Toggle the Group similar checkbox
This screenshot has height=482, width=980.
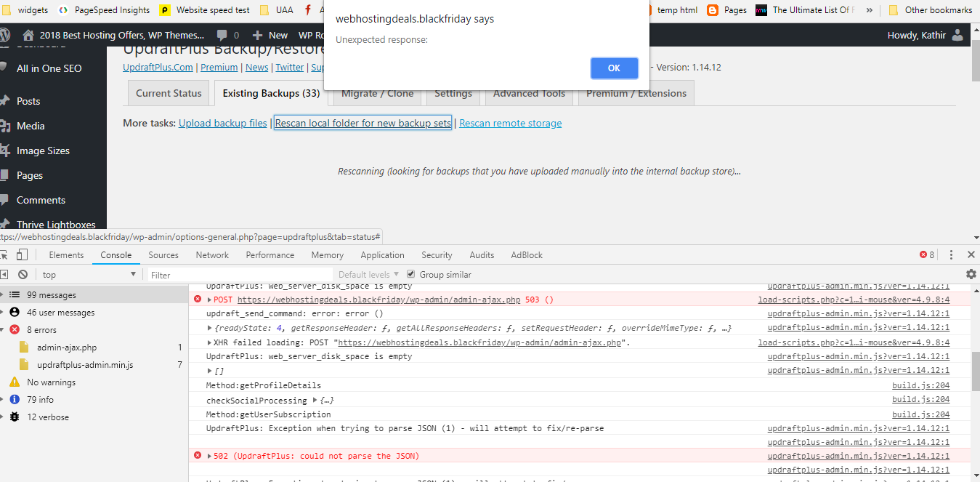(x=411, y=274)
